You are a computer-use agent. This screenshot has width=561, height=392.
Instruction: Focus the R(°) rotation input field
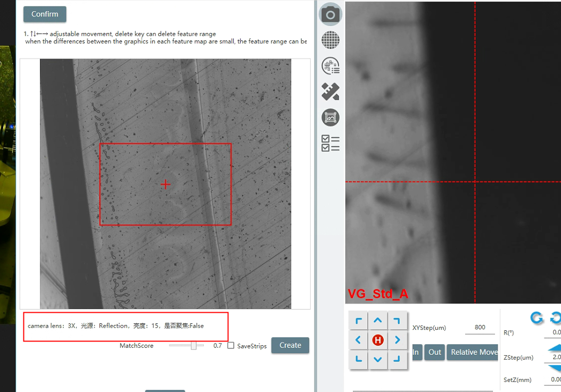point(552,332)
